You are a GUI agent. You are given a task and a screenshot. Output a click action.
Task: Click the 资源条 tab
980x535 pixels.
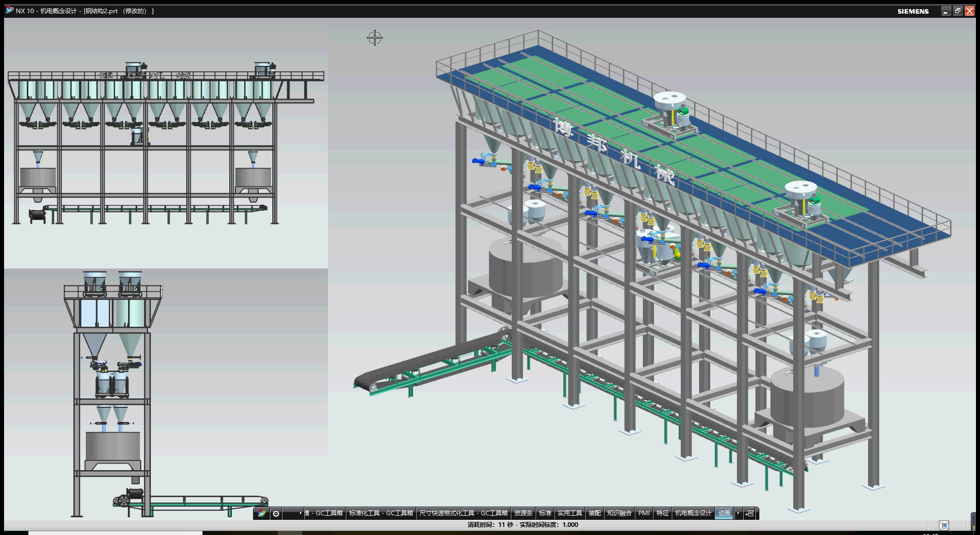pos(523,513)
